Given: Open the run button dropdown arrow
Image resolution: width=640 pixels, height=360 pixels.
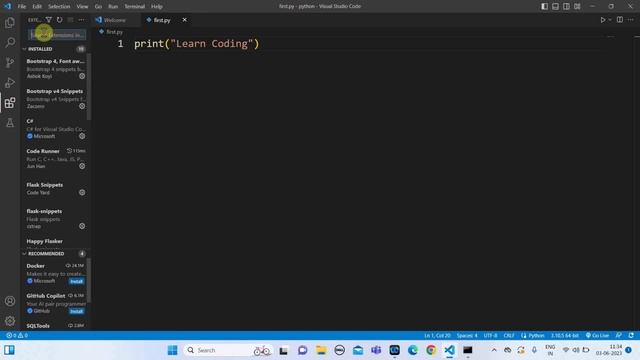Looking at the screenshot, I should pyautogui.click(x=610, y=20).
